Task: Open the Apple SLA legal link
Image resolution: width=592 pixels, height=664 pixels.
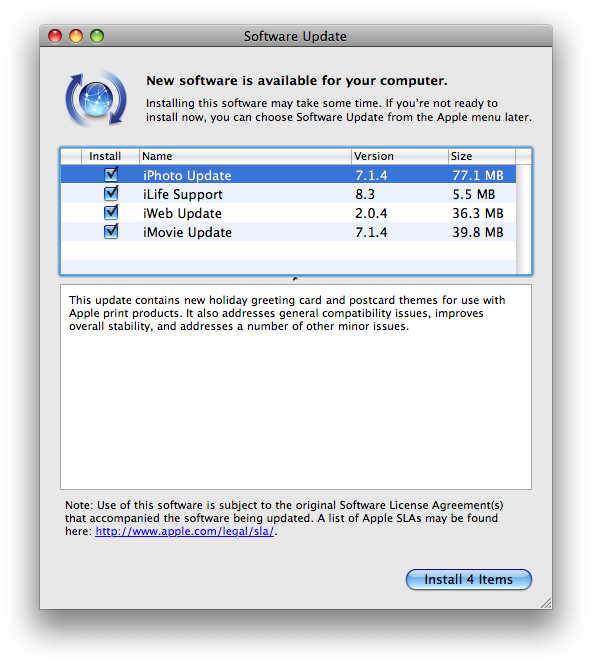Action: coord(185,531)
